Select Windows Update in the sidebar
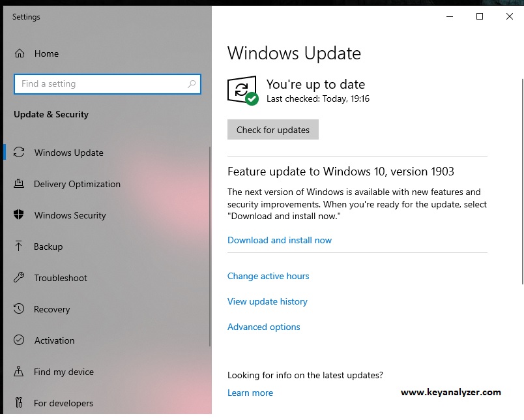This screenshot has height=420, width=524. point(69,153)
